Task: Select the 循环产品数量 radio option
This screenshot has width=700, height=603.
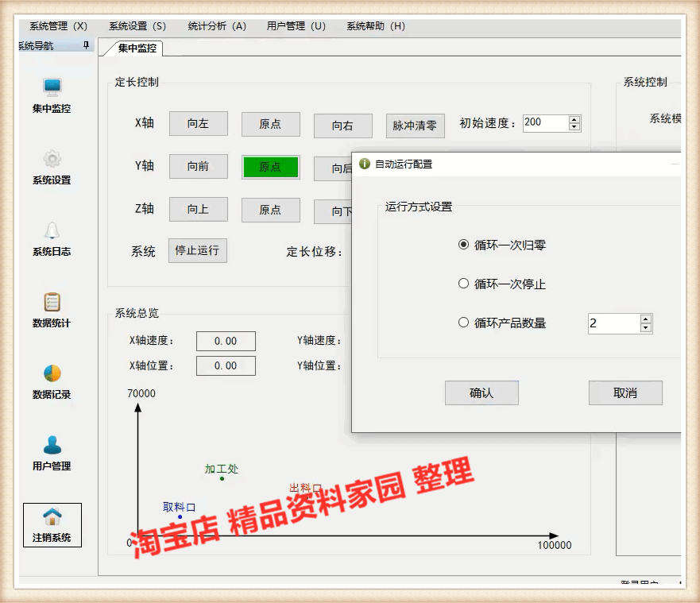Action: tap(463, 323)
